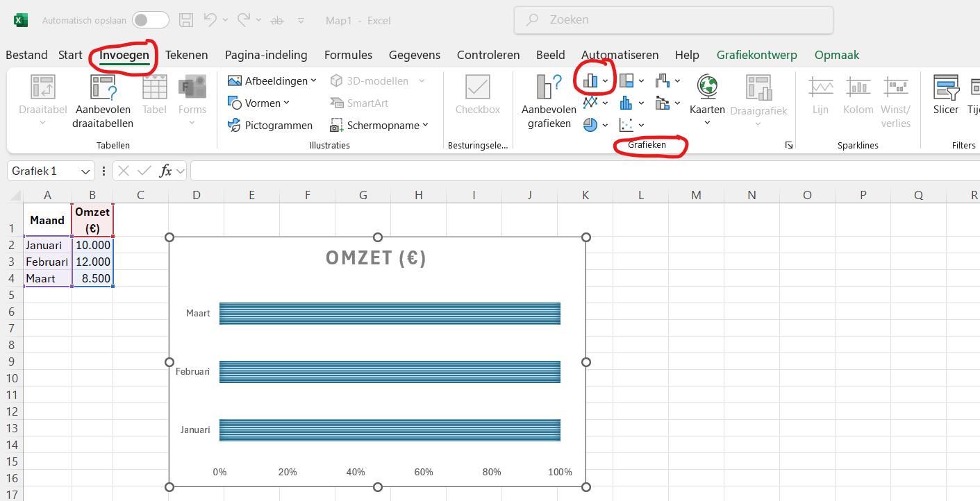Insert column or bar chart icon
Image resolution: width=980 pixels, height=501 pixels.
pos(590,81)
